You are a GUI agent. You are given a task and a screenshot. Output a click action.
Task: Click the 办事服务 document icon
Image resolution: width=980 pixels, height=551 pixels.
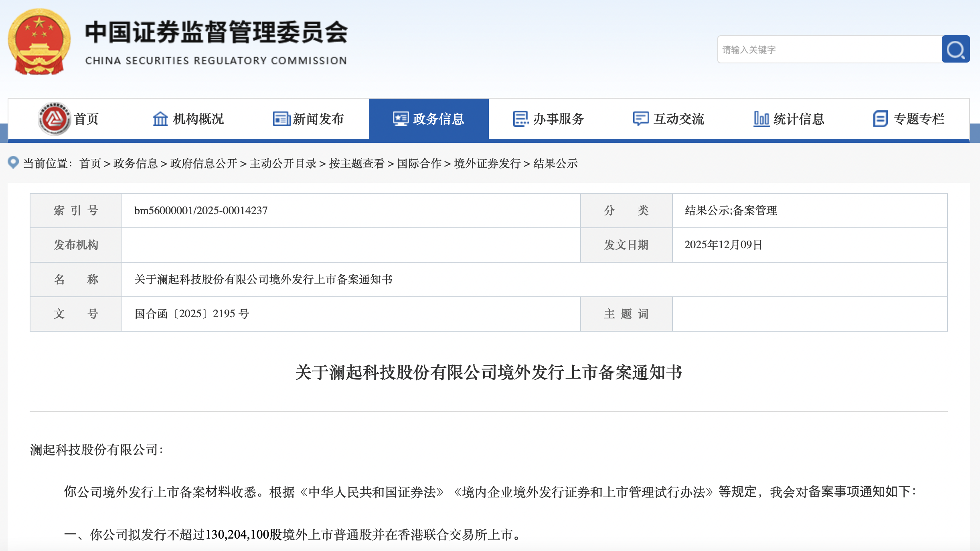pyautogui.click(x=521, y=119)
